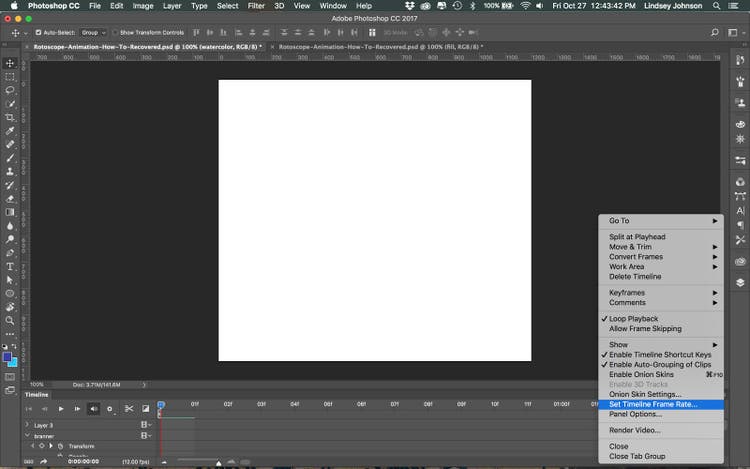
Task: Toggle the Auto-Select checkbox
Action: (x=38, y=33)
